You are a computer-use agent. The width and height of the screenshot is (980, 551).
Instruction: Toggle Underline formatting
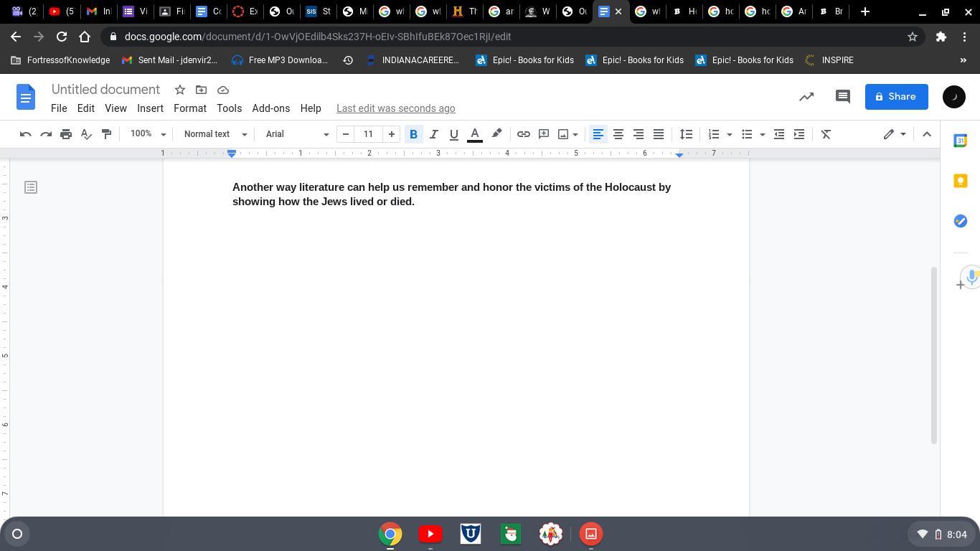(453, 134)
